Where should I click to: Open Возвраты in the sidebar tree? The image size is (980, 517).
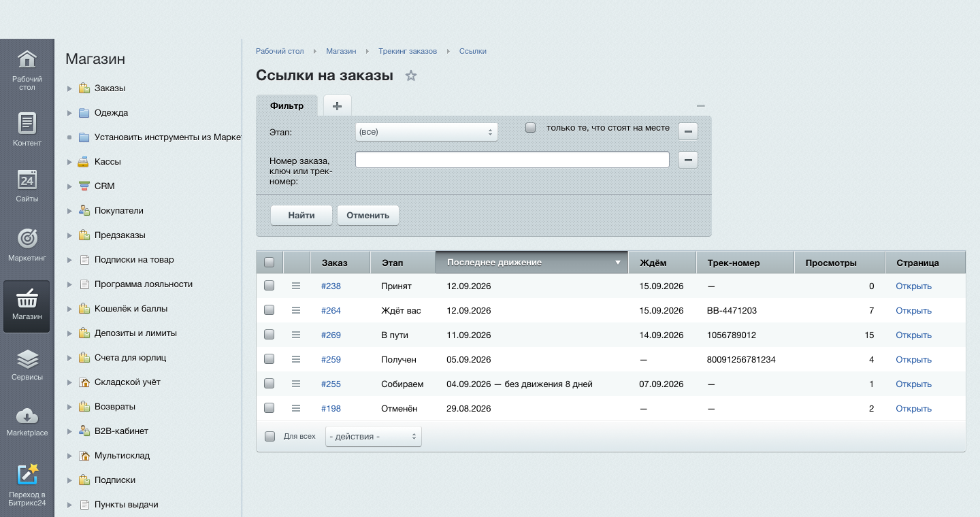[115, 407]
